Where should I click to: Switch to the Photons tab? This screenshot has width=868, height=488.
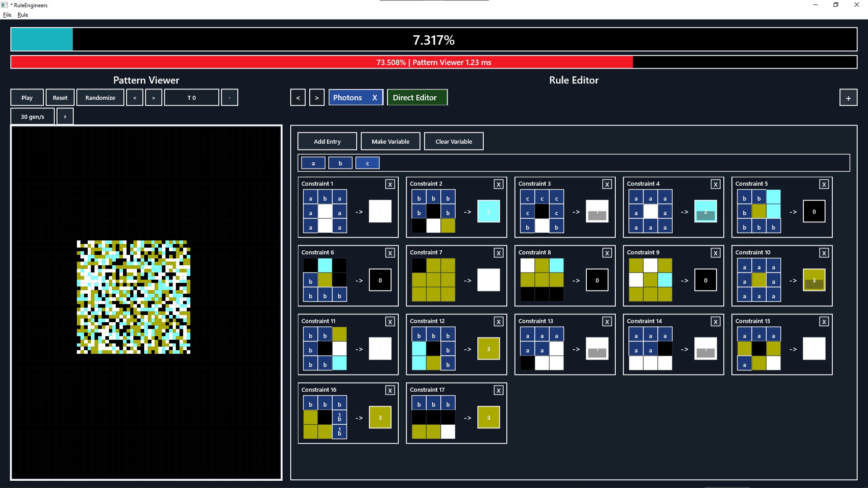coord(348,98)
